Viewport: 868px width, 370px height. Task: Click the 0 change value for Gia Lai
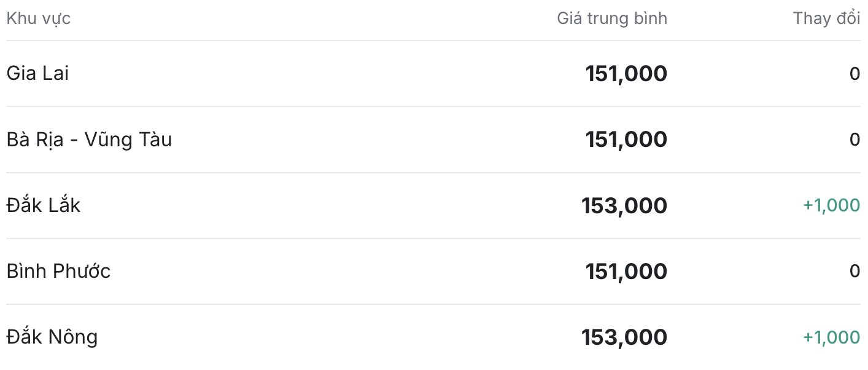[x=854, y=74]
